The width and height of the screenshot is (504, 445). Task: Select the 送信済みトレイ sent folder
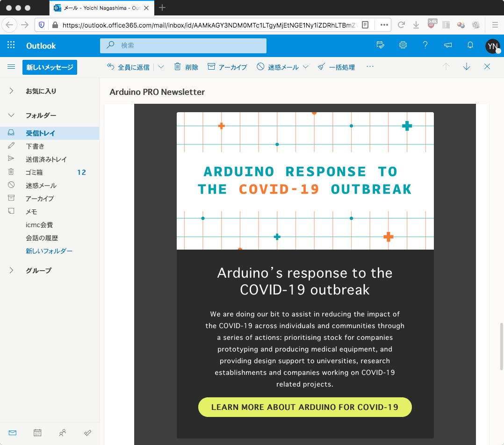coord(50,159)
